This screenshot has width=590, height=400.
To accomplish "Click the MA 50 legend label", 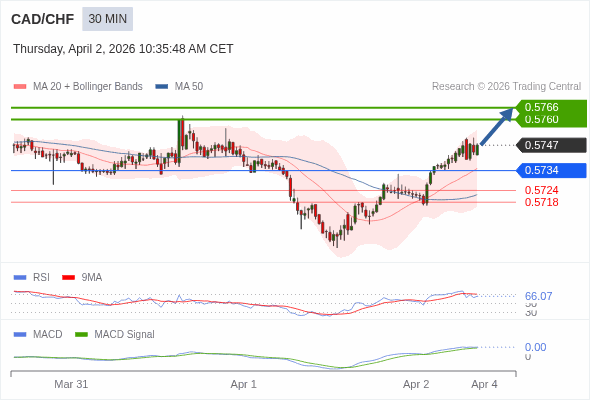I will [189, 87].
